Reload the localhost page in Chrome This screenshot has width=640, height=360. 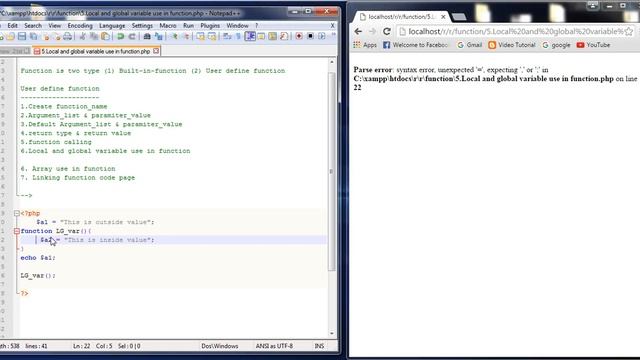[387, 31]
